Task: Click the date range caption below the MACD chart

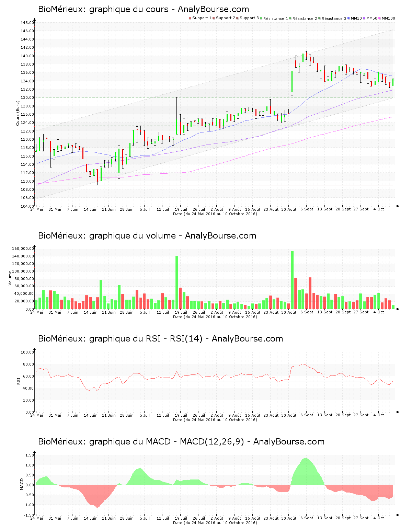Action: [215, 523]
